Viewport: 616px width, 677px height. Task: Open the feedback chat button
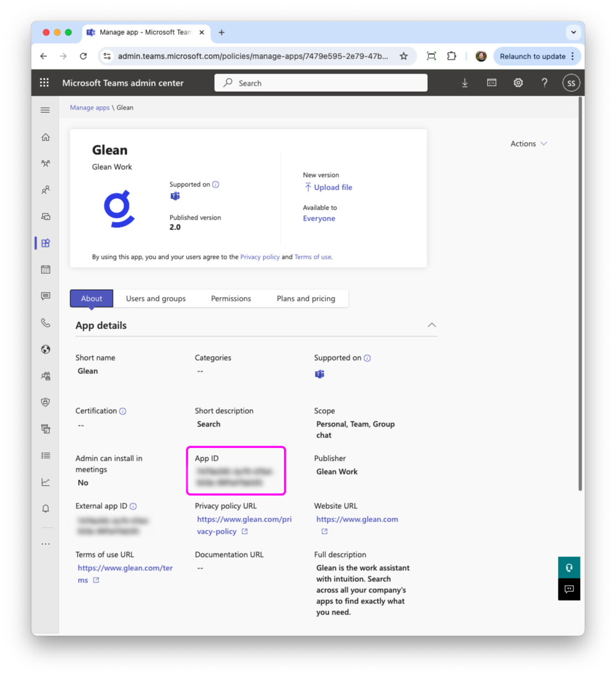[569, 589]
